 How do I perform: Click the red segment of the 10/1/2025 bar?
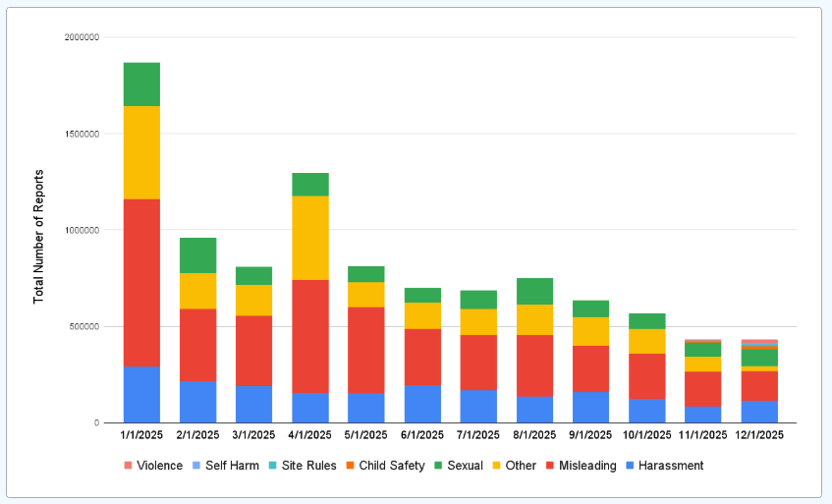(x=647, y=375)
